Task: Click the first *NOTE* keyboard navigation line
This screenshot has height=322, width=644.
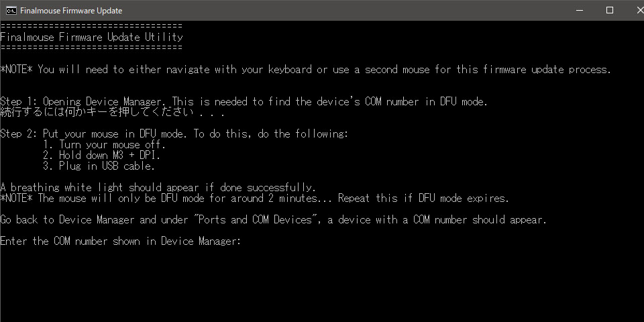Action: click(306, 70)
